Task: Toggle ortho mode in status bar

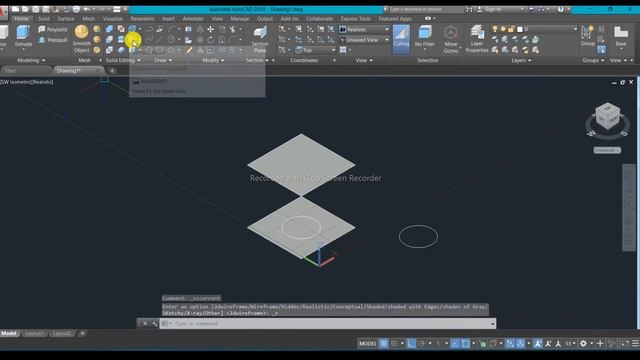Action: tap(411, 344)
